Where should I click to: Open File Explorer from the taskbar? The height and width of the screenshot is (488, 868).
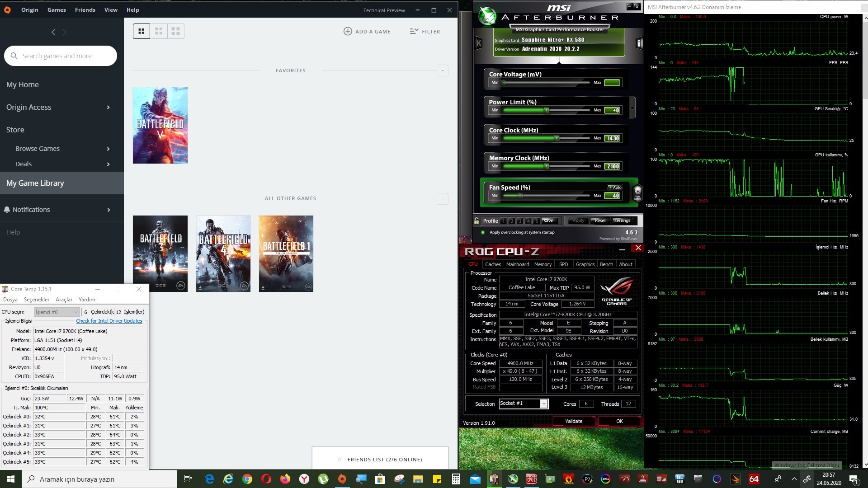click(x=418, y=479)
